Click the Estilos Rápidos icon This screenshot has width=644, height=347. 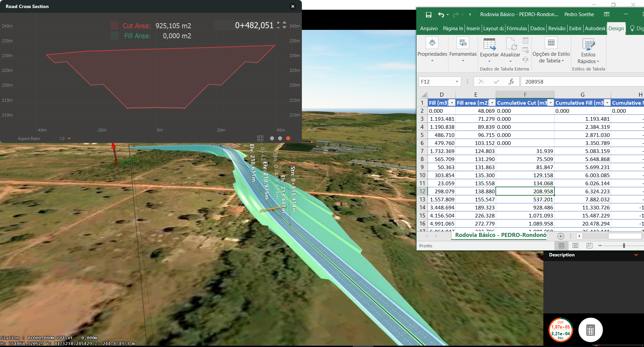588,44
